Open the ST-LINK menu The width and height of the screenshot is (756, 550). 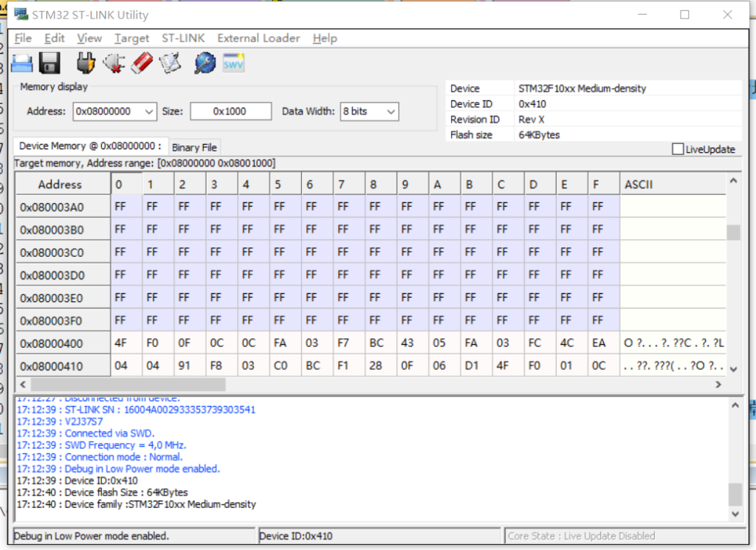183,38
